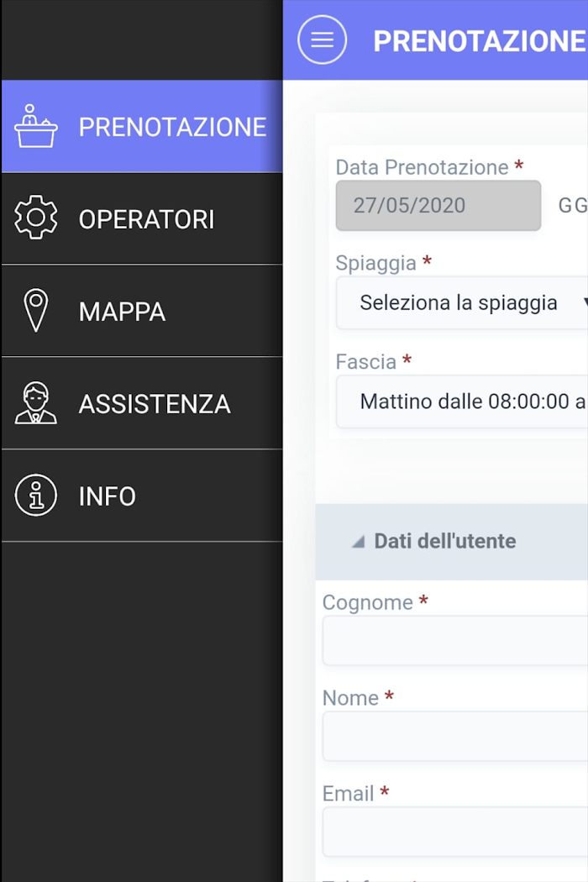Click the Data Prenotazione date field
The width and height of the screenshot is (588, 882).
[x=438, y=205]
